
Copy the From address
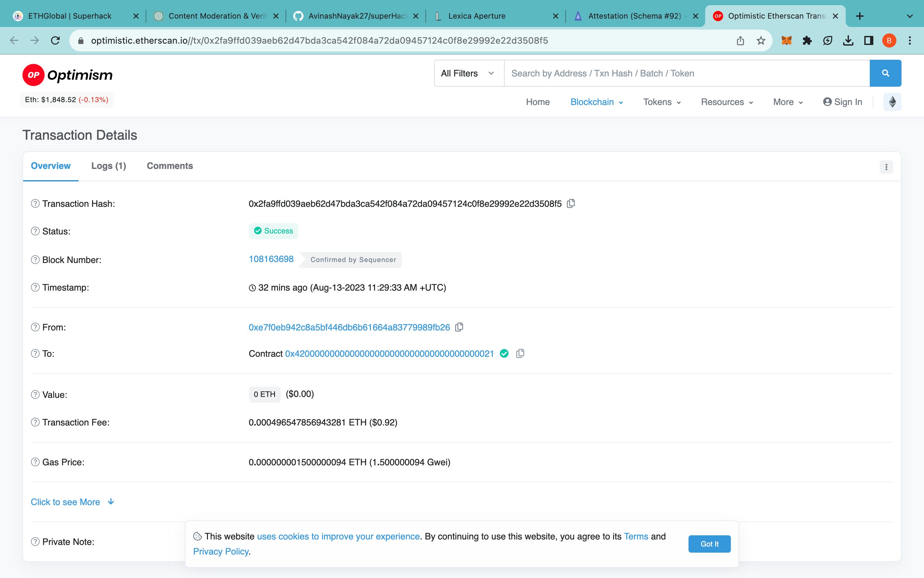pyautogui.click(x=459, y=327)
